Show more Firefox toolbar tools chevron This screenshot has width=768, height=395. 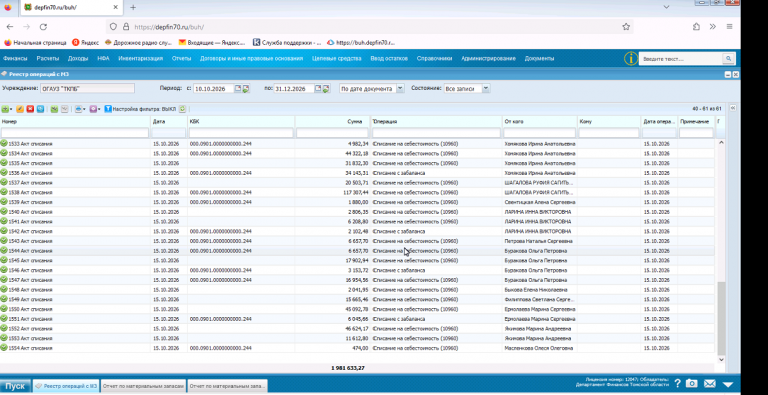point(713,27)
